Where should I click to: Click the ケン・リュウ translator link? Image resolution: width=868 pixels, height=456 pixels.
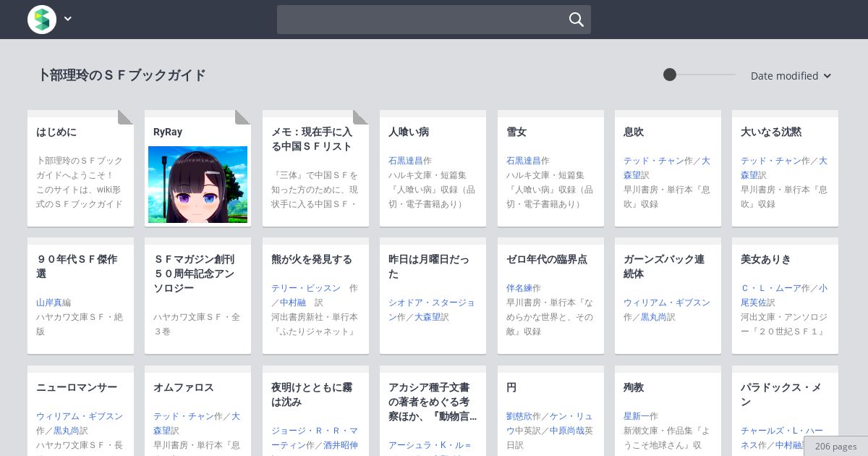click(x=550, y=423)
